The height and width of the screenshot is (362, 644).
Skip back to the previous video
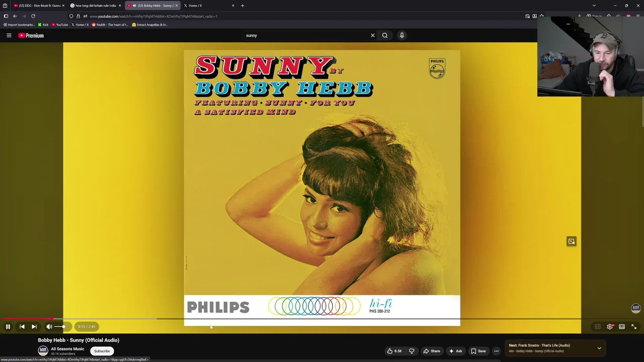point(22,327)
